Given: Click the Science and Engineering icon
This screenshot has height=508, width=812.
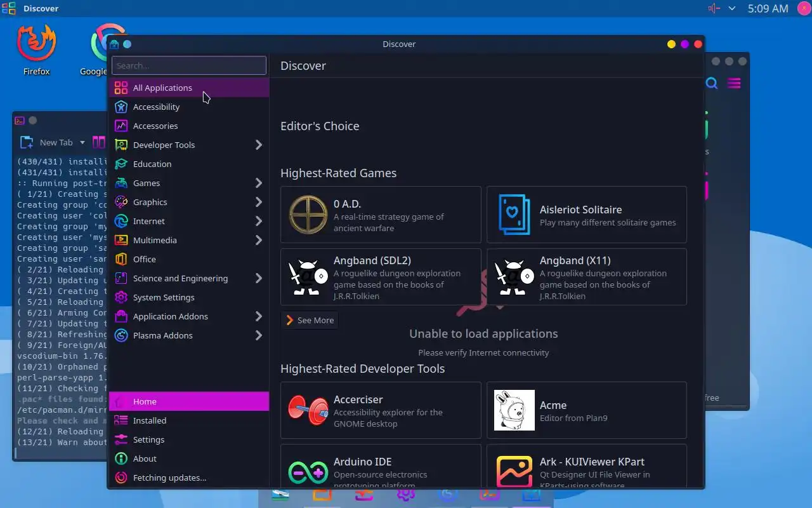Looking at the screenshot, I should pyautogui.click(x=121, y=278).
